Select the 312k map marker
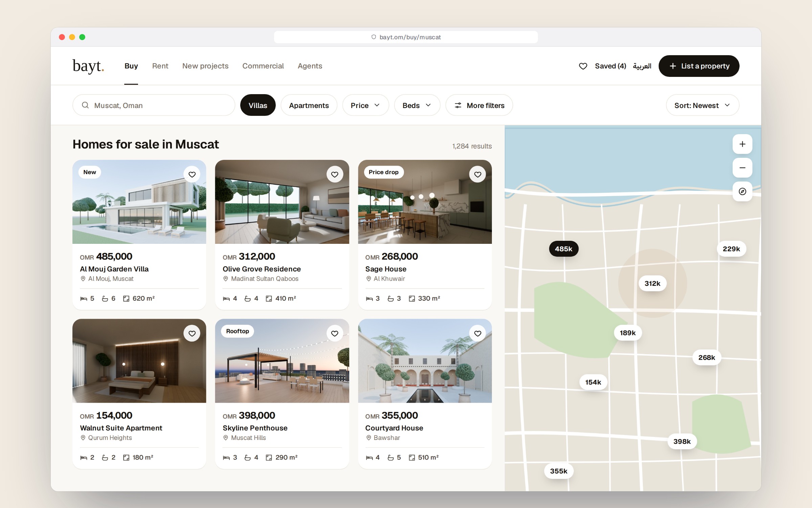Viewport: 812px width, 508px height. point(652,283)
